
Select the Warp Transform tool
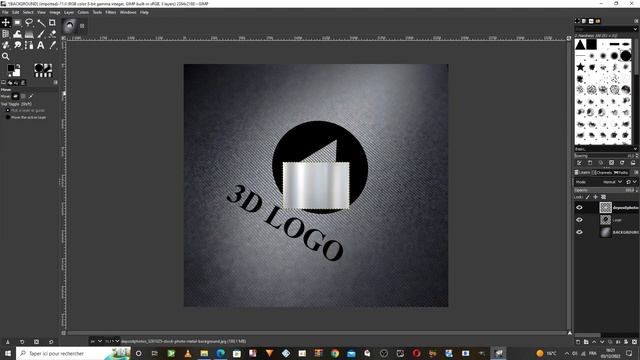(18, 34)
